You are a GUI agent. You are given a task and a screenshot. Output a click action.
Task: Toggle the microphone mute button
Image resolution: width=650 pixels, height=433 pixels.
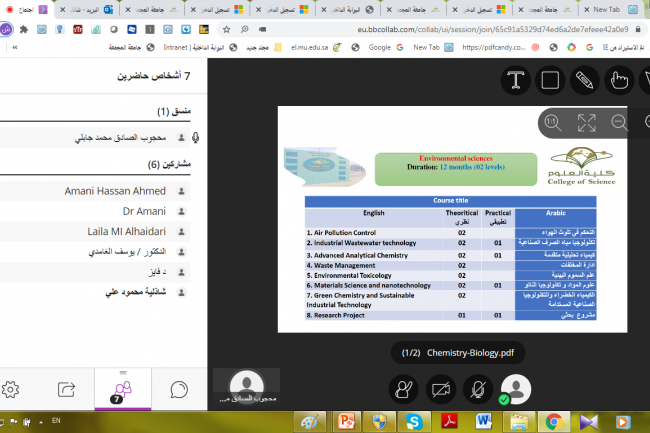[x=478, y=389]
